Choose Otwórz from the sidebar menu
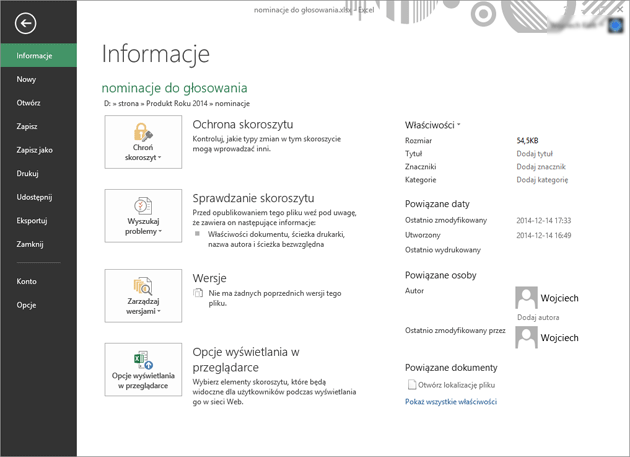The height and width of the screenshot is (457, 630). (39, 103)
